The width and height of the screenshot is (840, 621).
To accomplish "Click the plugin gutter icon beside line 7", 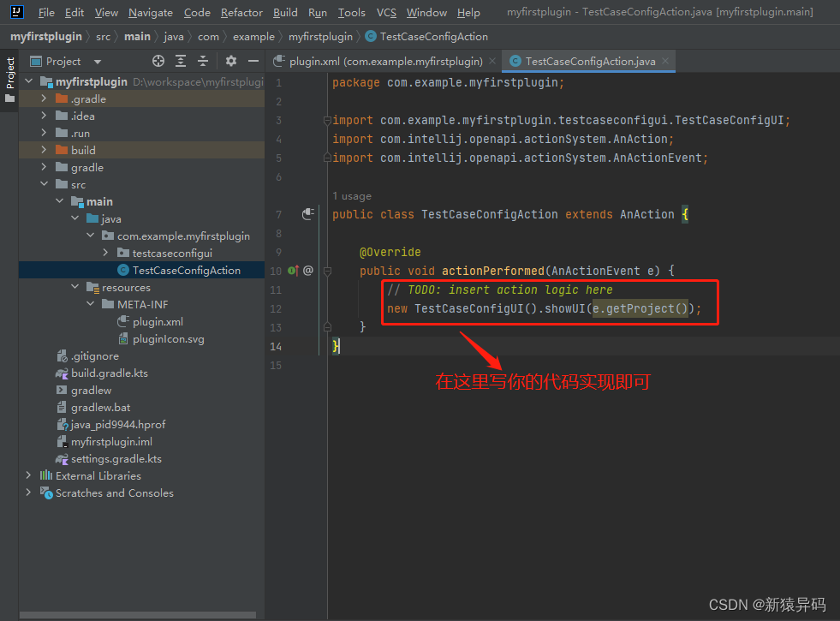I will coord(307,214).
